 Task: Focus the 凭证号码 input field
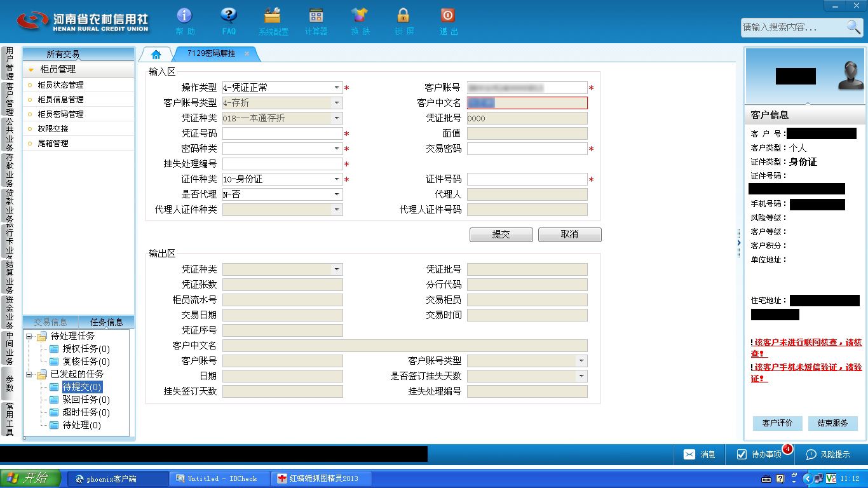coord(282,133)
